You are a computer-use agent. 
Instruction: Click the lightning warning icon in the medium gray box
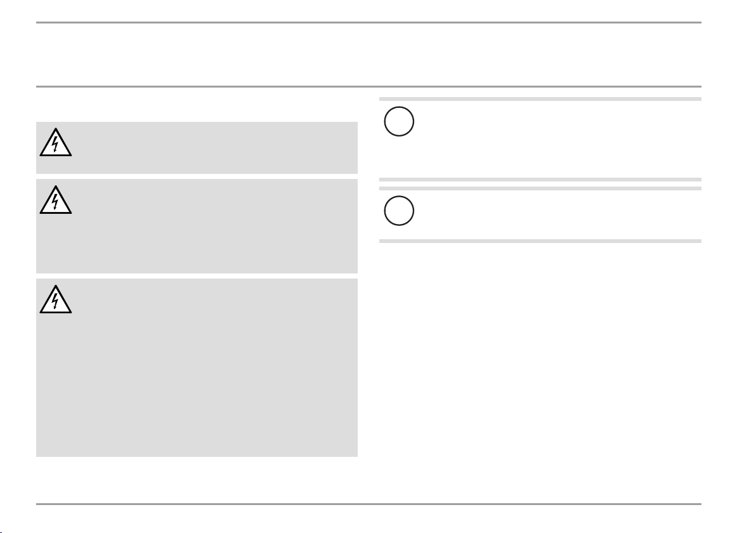(x=55, y=200)
